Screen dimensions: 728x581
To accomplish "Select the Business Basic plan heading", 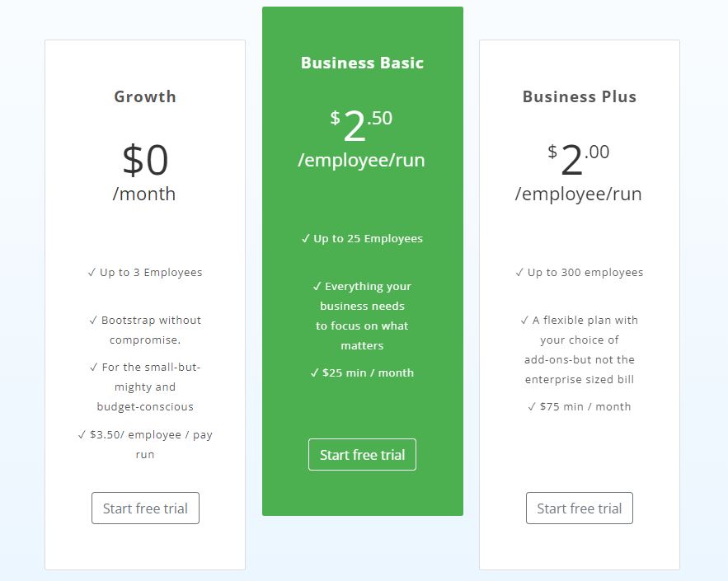I will click(x=362, y=63).
